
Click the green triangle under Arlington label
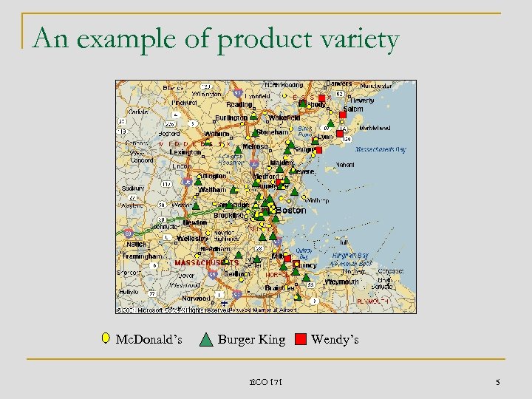(x=198, y=182)
